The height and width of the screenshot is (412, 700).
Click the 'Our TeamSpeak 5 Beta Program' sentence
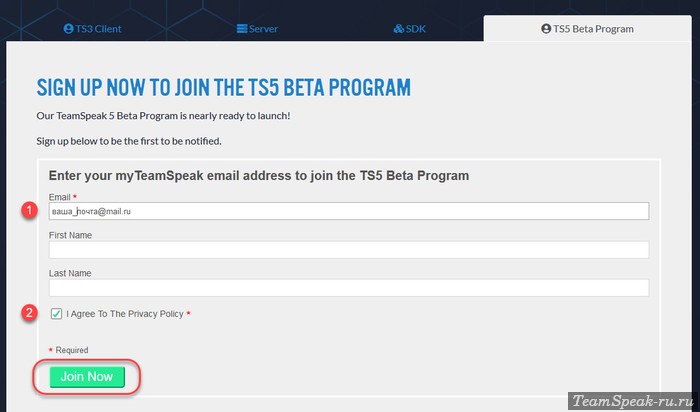[x=163, y=116]
